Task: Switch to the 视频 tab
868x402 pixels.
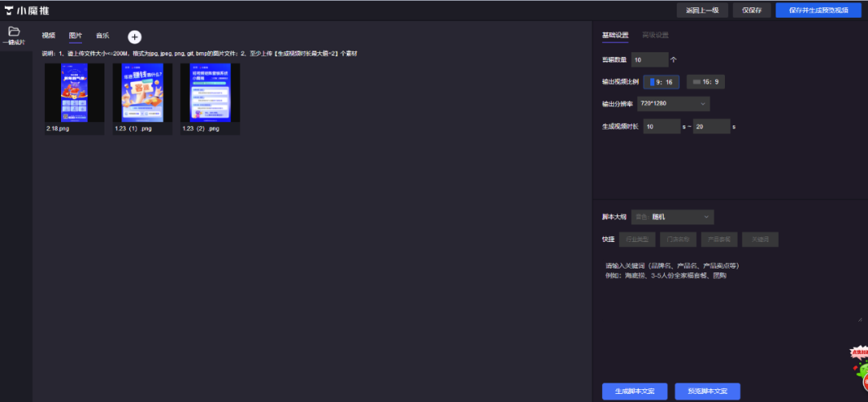Action: click(x=49, y=36)
